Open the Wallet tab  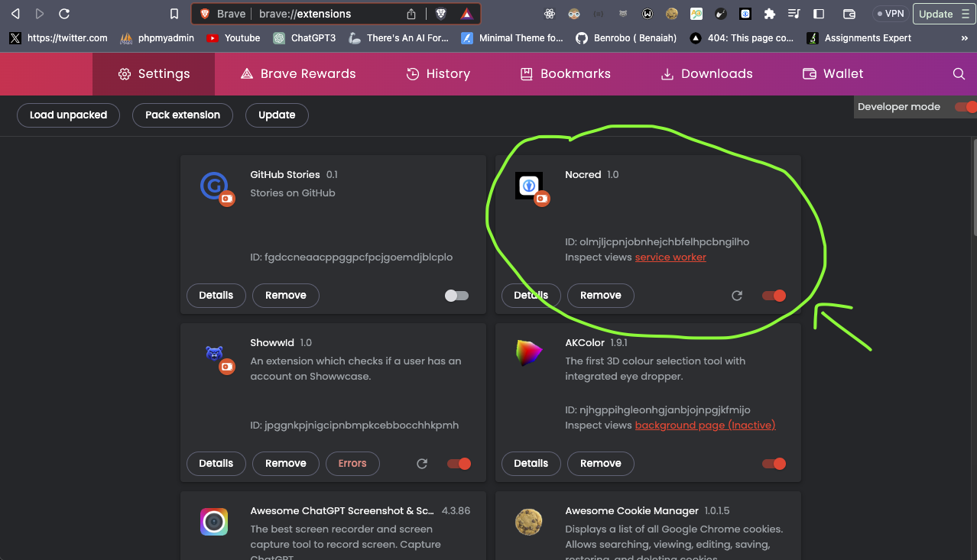pos(833,74)
